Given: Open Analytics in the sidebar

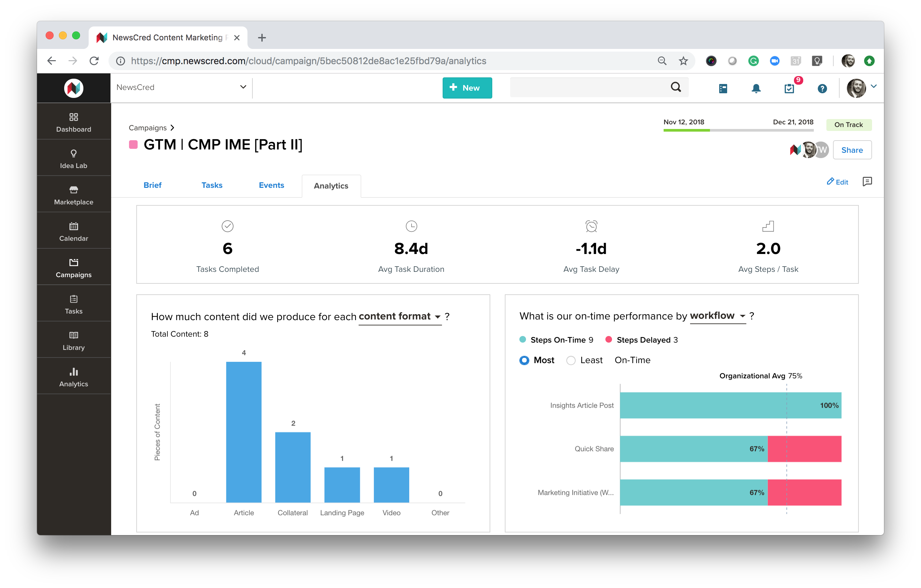Looking at the screenshot, I should click(x=74, y=377).
